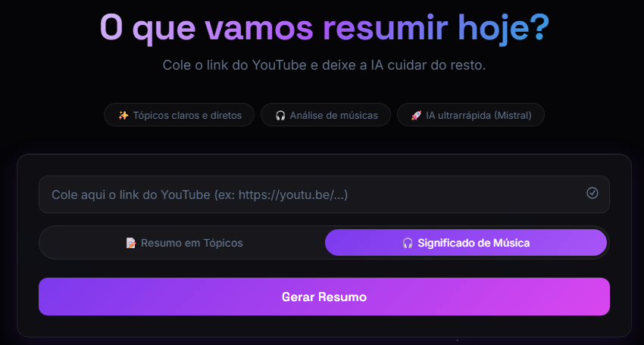644x345 pixels.
Task: Click the heading O que vamos resumir hoje?
Action: (324, 28)
